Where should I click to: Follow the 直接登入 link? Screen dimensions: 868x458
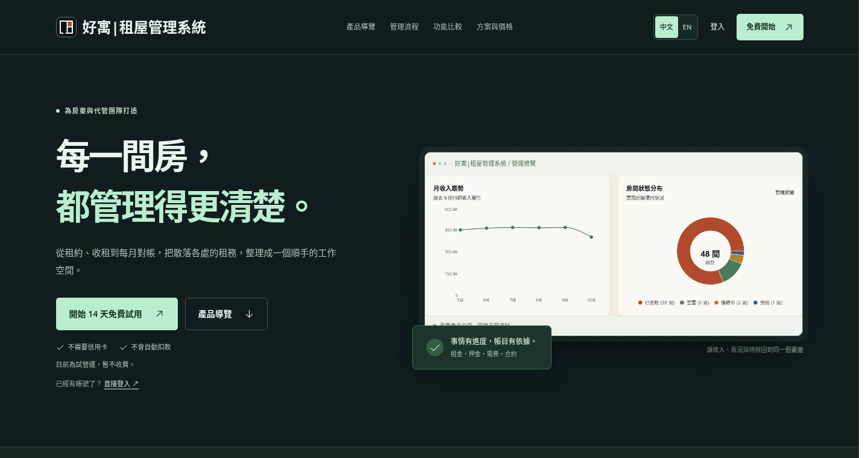121,384
